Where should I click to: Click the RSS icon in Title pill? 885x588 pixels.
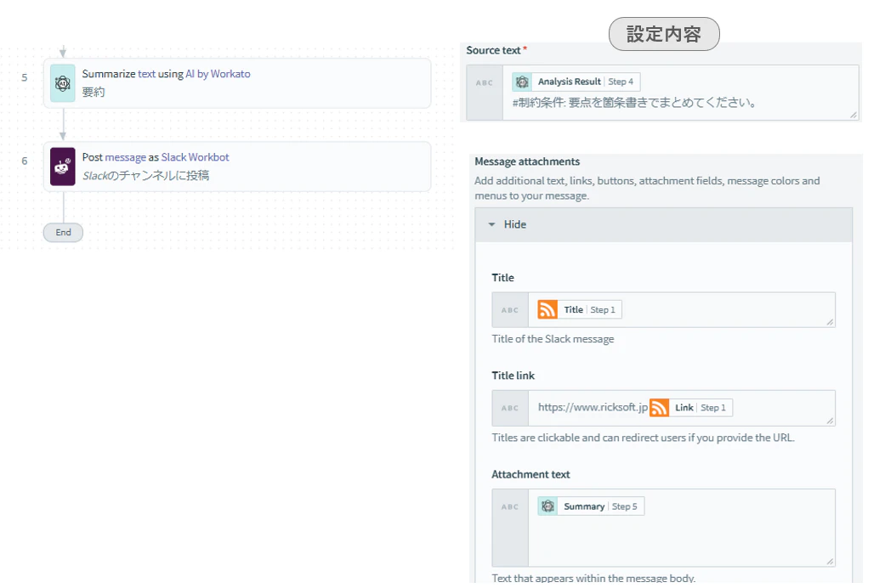[x=547, y=310]
